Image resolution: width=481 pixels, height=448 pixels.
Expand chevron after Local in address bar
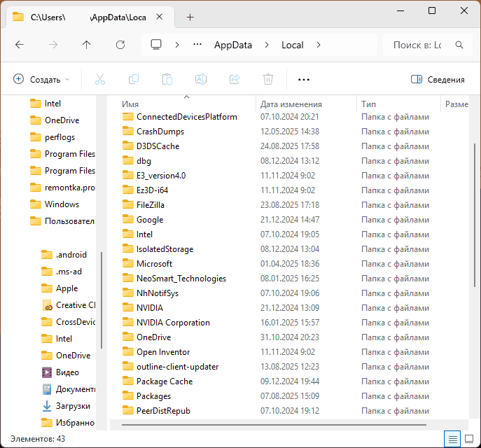pos(319,45)
